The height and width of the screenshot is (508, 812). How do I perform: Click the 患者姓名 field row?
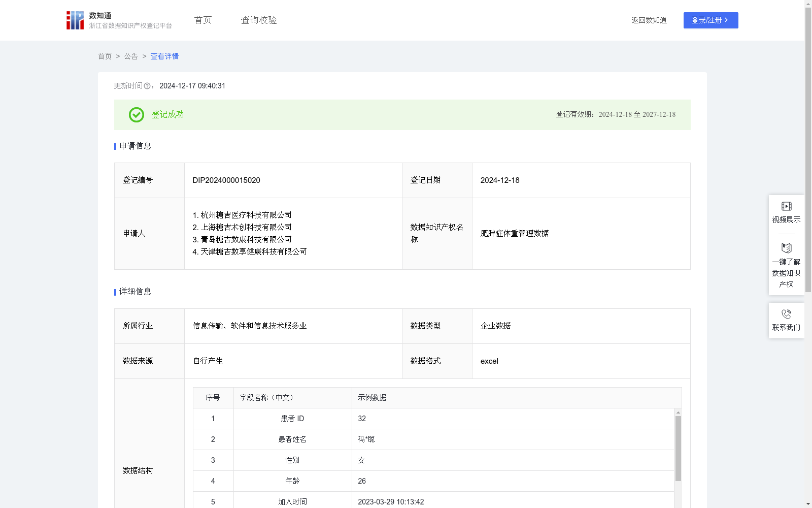click(x=433, y=439)
